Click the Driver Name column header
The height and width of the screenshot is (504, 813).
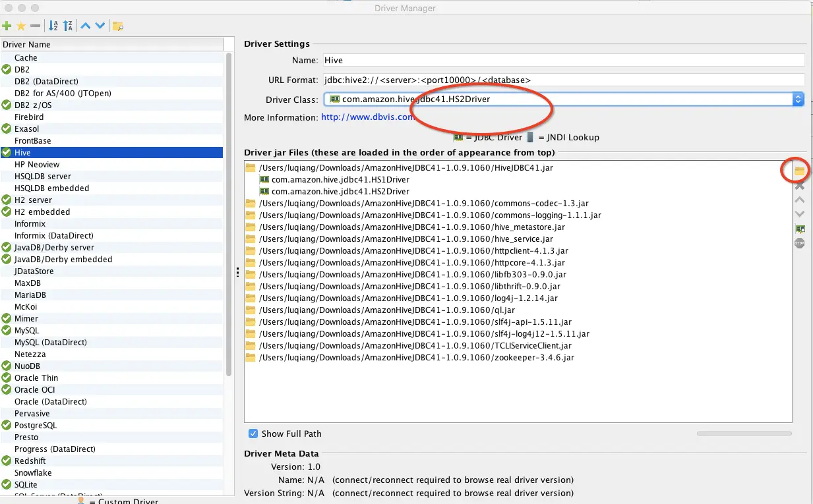(x=112, y=44)
